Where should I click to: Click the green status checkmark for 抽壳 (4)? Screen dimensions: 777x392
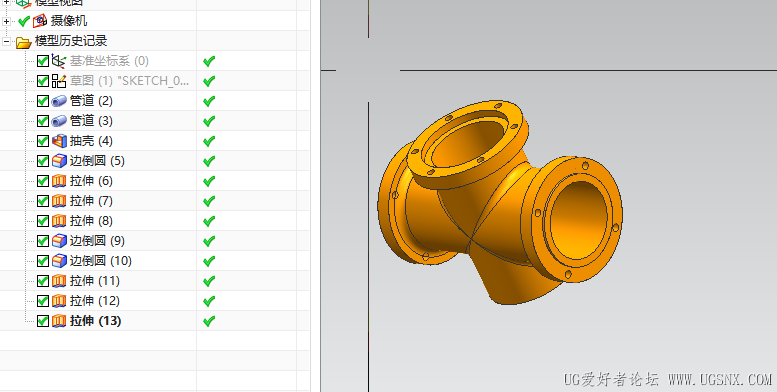pyautogui.click(x=209, y=141)
